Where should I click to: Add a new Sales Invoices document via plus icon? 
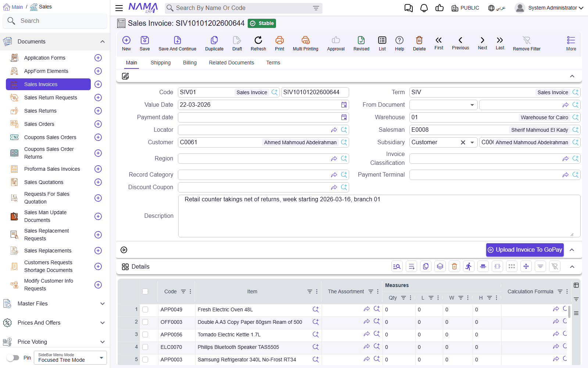98,84
